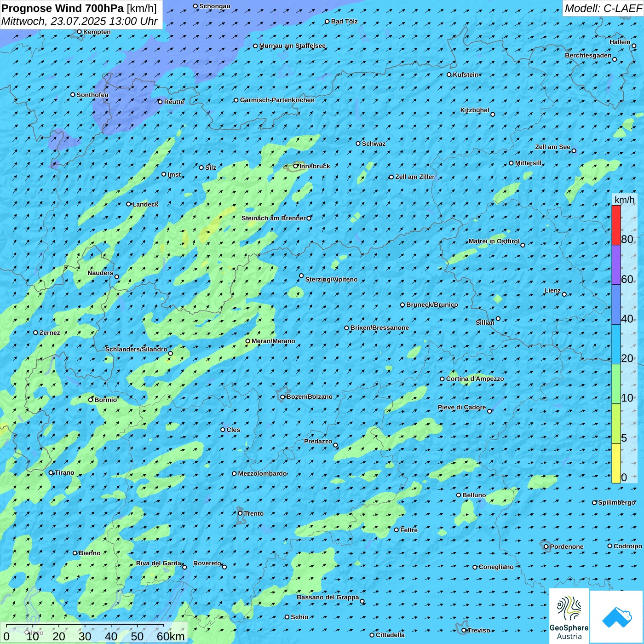Viewport: 644px width, 644px height.
Task: Click the Mezzolombardo label
Action: pyautogui.click(x=262, y=473)
